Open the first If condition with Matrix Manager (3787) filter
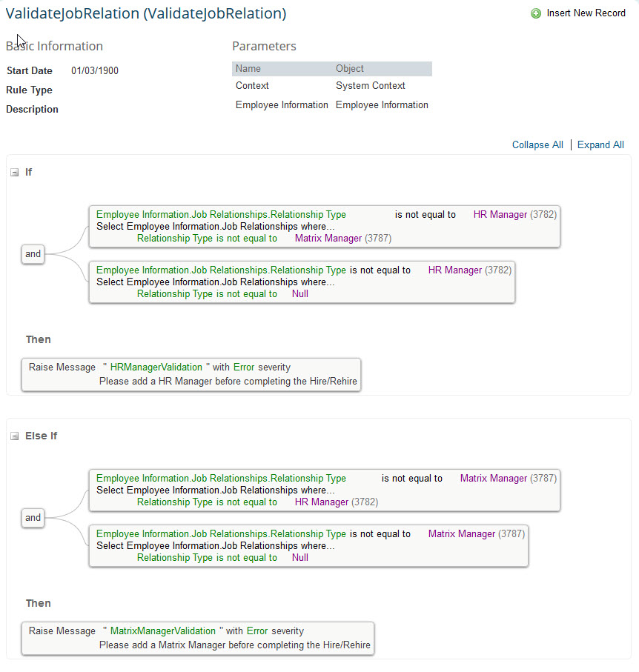Screen dimensions: 639x672 (x=324, y=226)
